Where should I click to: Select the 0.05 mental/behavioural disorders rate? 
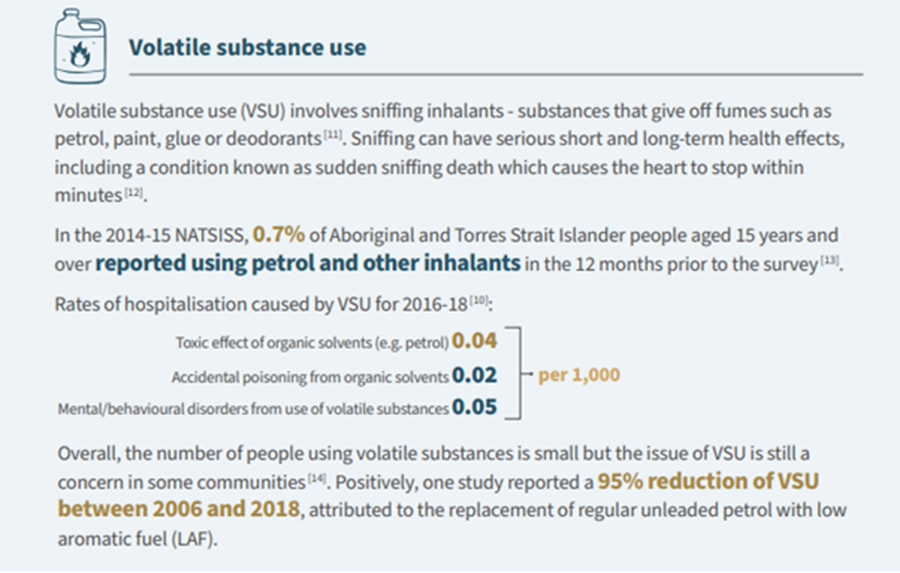[474, 407]
